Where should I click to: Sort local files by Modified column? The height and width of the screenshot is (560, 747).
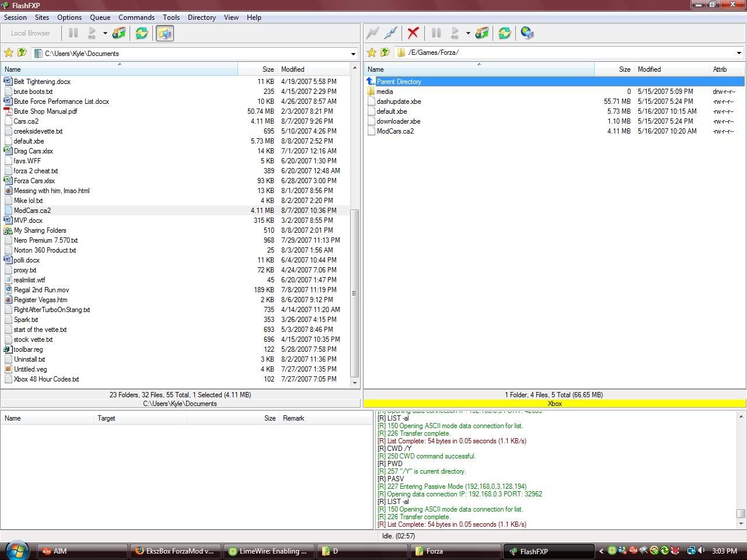tap(292, 69)
